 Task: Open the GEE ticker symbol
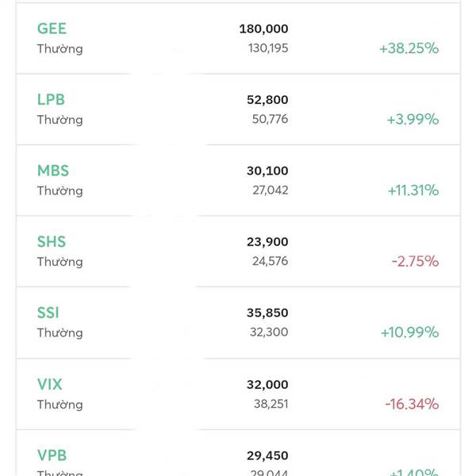click(52, 29)
